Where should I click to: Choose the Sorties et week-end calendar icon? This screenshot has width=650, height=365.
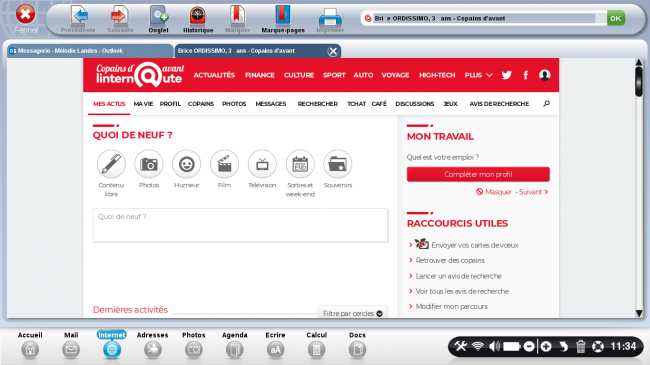(300, 164)
